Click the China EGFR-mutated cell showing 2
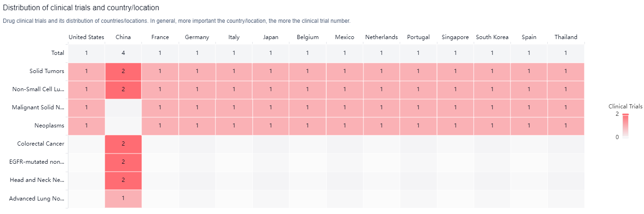 [123, 162]
